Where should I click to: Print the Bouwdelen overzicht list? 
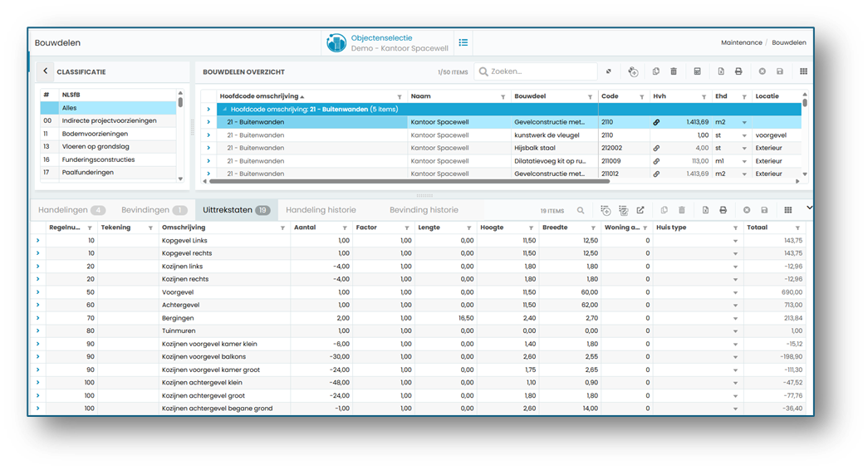[738, 71]
